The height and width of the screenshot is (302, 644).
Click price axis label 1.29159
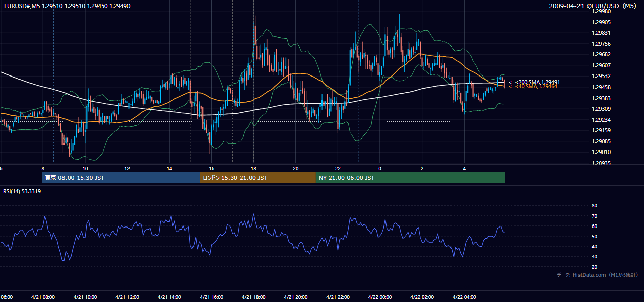click(601, 130)
